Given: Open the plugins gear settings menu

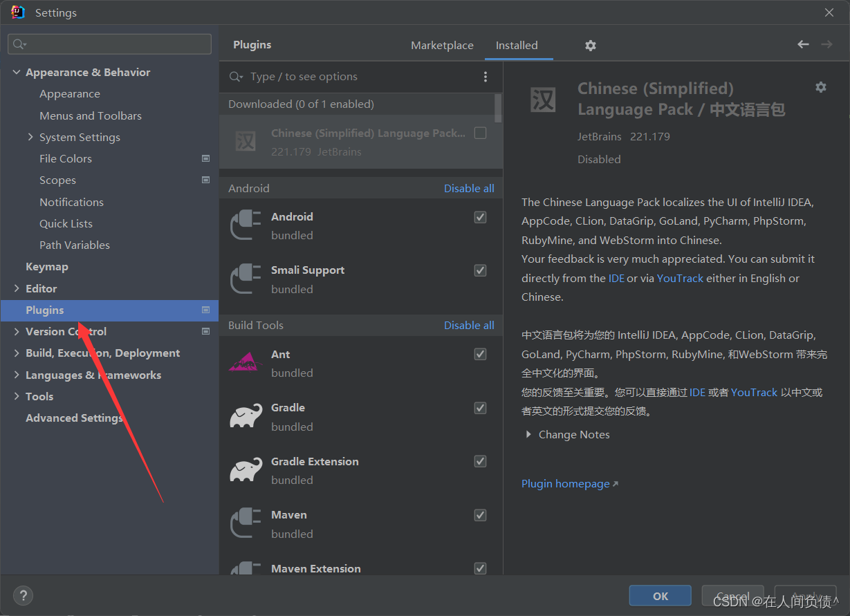Looking at the screenshot, I should pyautogui.click(x=590, y=45).
